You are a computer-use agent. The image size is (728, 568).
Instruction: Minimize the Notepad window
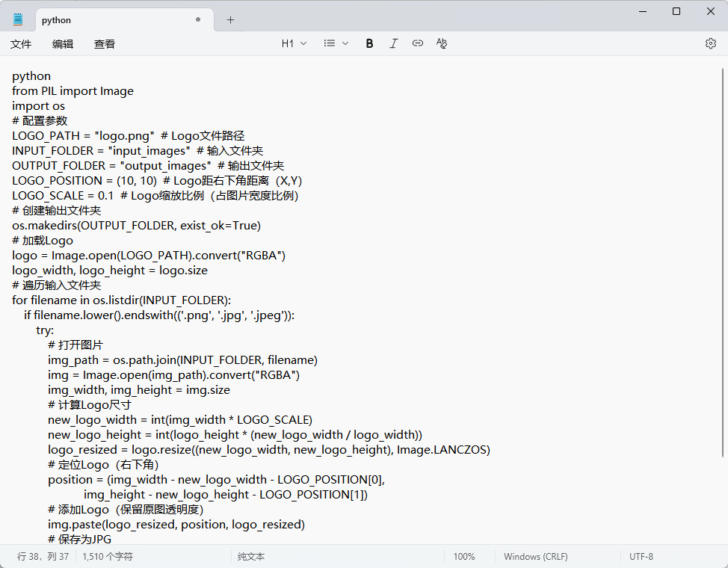[643, 11]
